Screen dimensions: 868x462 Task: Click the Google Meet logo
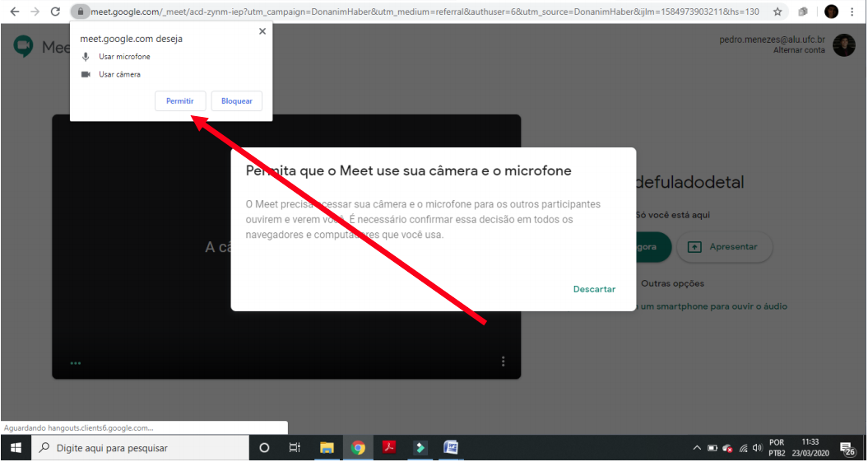tap(24, 45)
